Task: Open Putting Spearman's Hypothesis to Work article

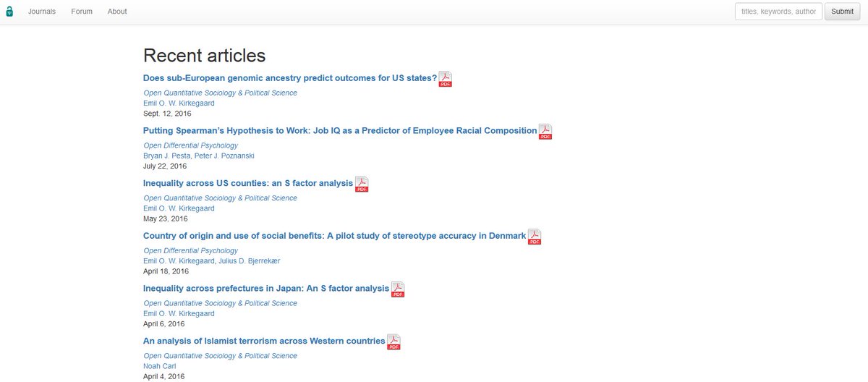Action: point(340,131)
